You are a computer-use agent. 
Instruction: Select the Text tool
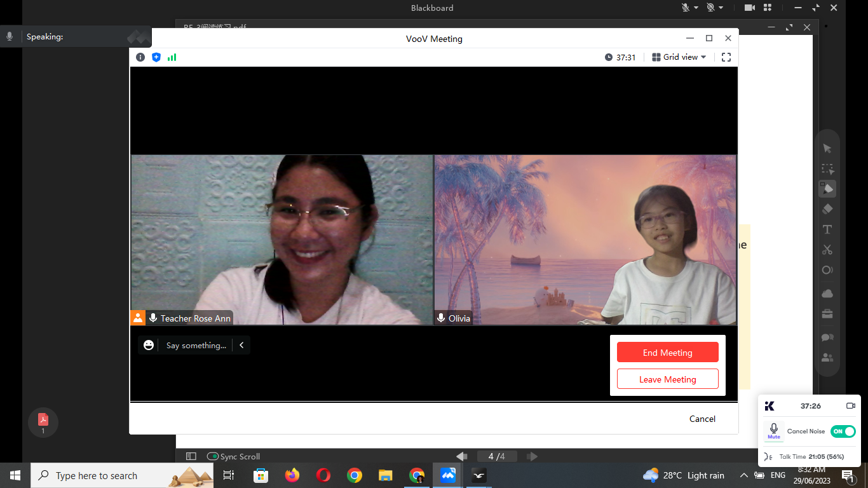coord(827,229)
